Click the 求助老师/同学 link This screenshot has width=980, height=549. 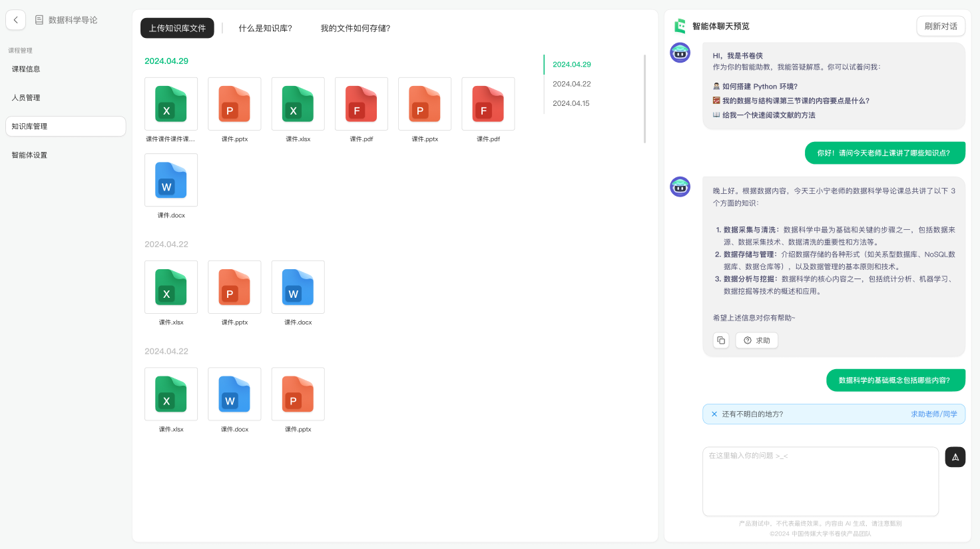pyautogui.click(x=933, y=414)
